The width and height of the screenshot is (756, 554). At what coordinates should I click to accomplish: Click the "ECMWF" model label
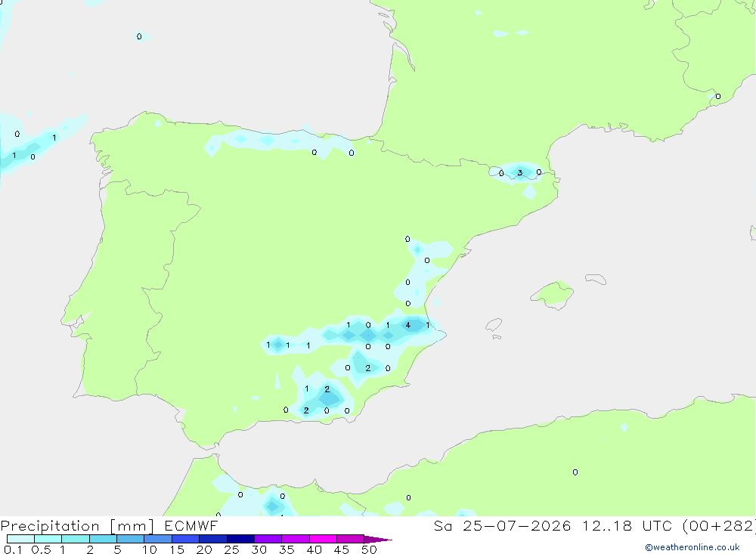(191, 525)
